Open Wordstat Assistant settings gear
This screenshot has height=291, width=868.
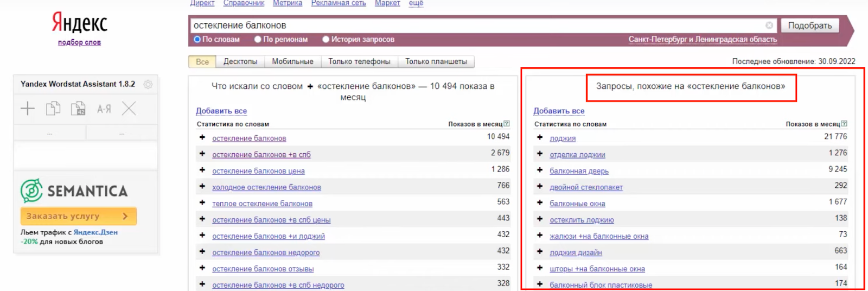(148, 84)
